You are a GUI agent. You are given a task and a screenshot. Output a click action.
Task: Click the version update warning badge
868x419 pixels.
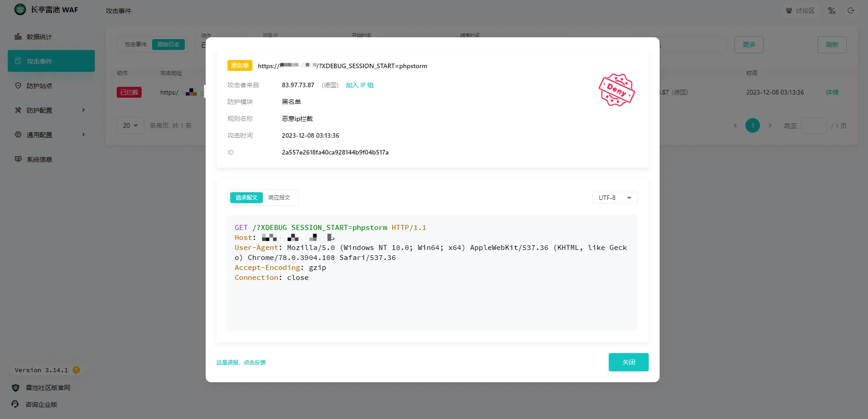76,370
